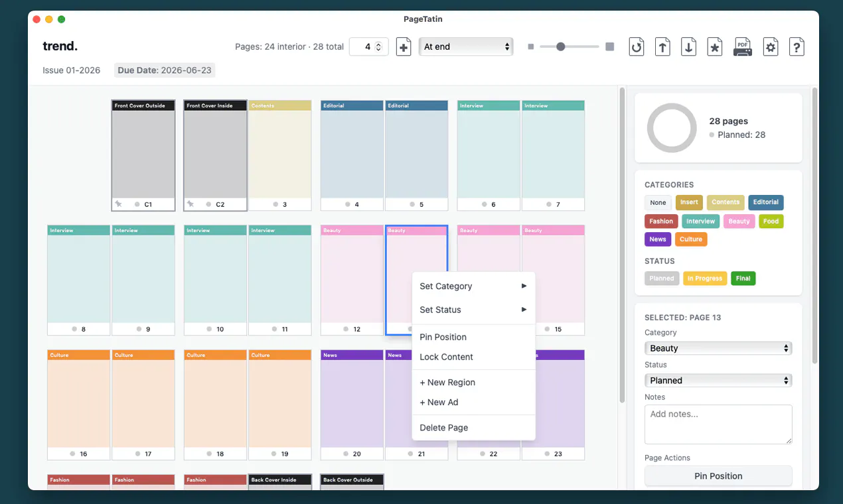
Task: Choose Pin Position in the context menu
Action: [473, 337]
